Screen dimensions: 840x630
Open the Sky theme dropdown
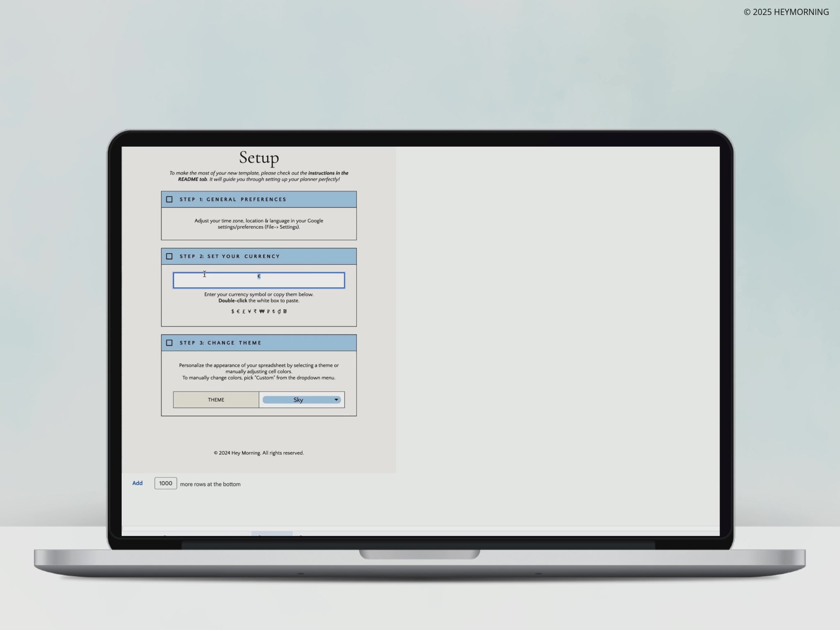301,400
